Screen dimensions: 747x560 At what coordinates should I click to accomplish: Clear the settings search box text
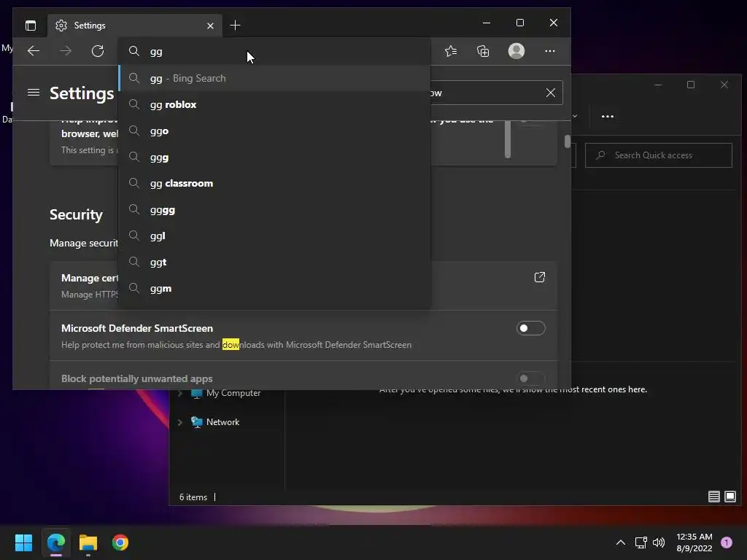click(x=551, y=93)
